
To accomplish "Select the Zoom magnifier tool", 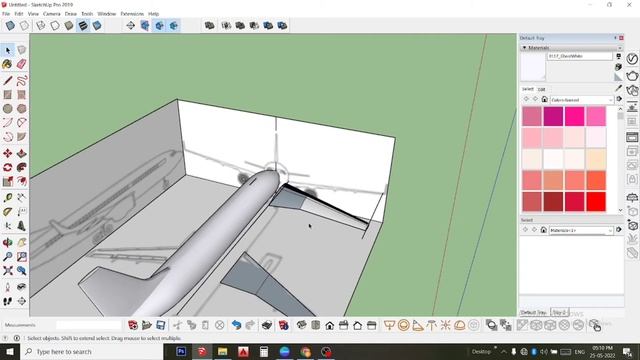I will coord(7,256).
